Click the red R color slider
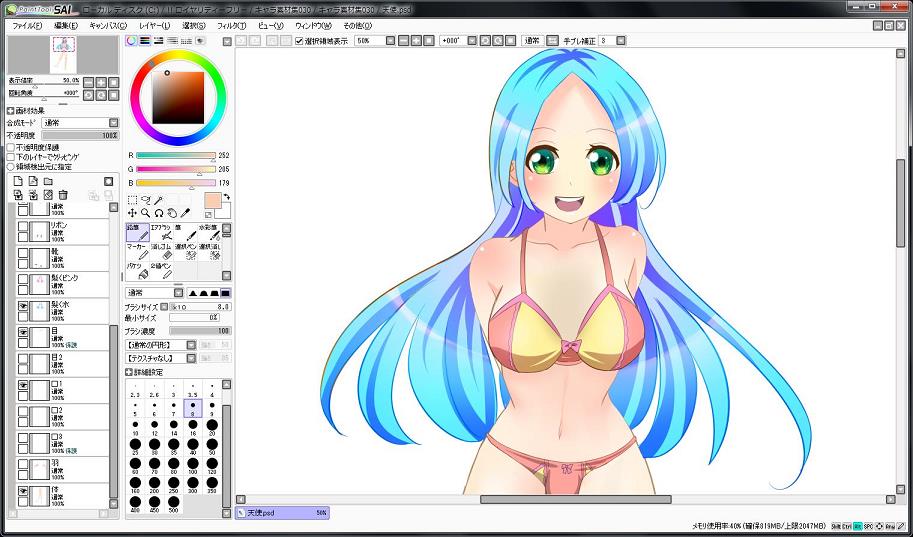 tap(175, 156)
